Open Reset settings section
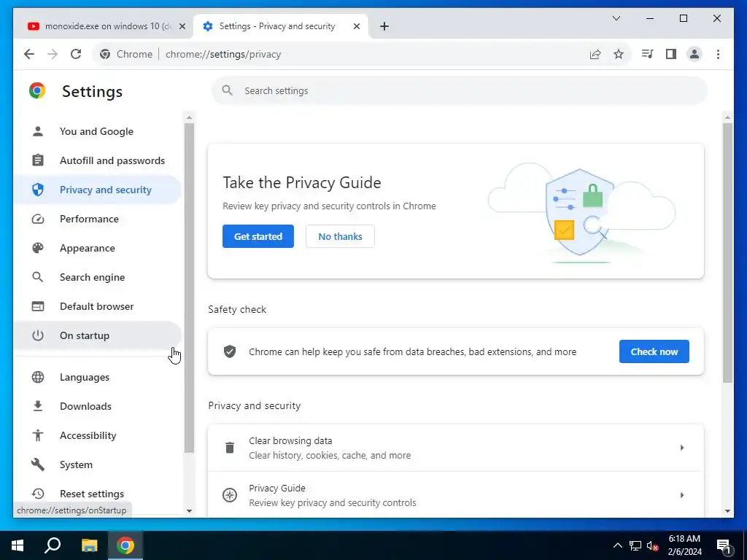 [x=97, y=494]
